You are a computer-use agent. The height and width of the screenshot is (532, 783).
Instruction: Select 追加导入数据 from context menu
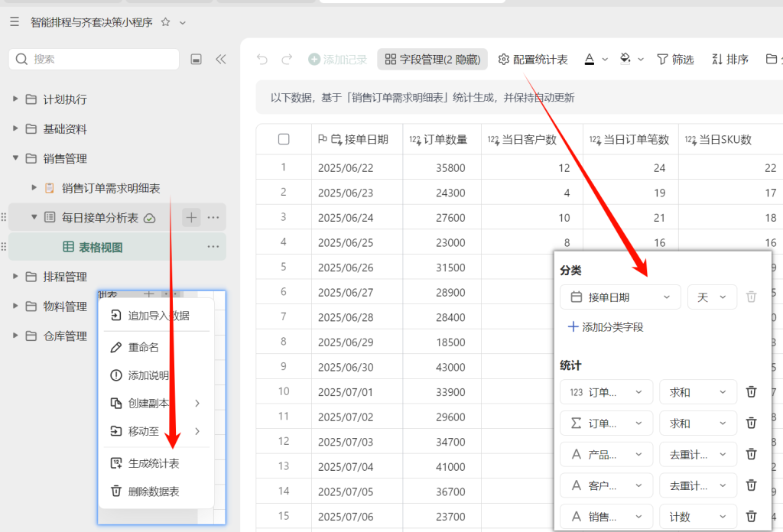156,316
